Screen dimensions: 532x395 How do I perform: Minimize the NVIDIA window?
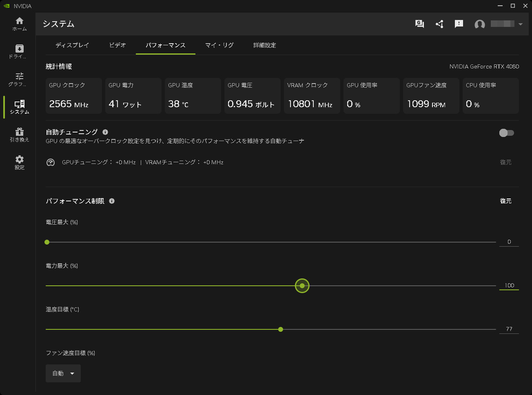(x=500, y=6)
